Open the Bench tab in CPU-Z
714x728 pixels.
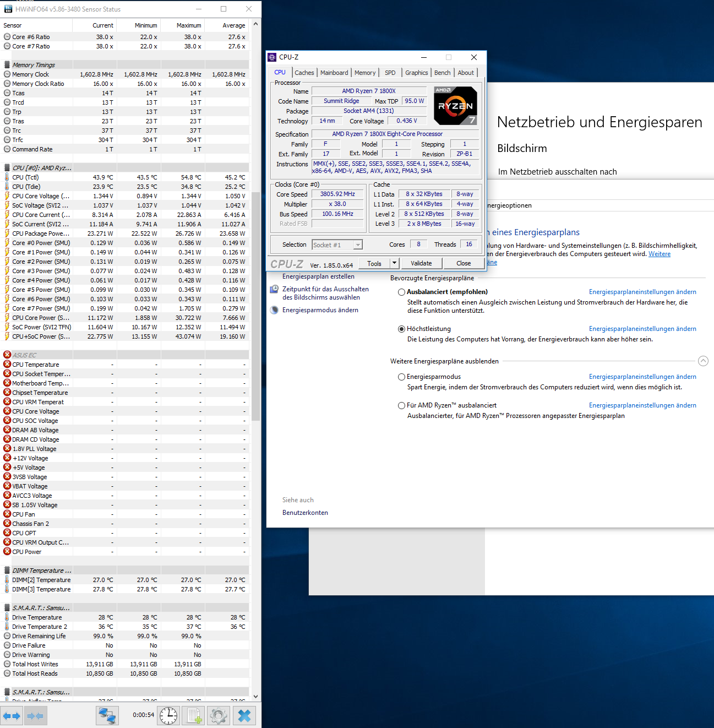443,73
